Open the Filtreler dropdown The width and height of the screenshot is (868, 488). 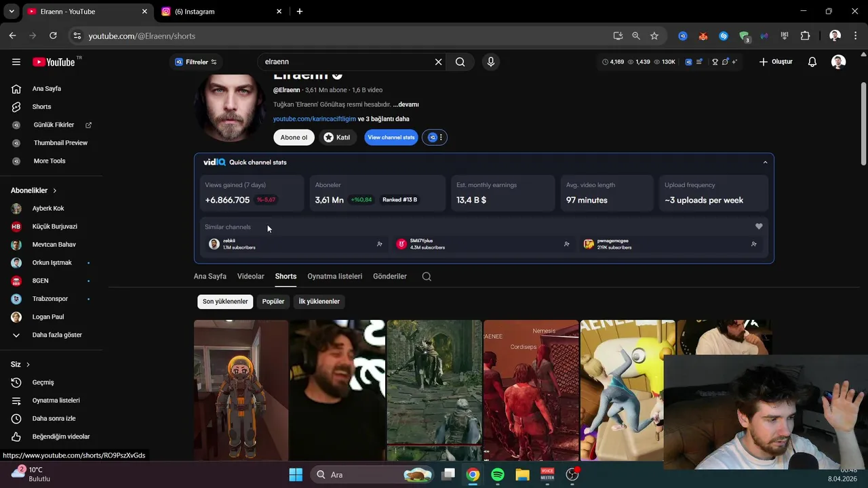coord(196,62)
